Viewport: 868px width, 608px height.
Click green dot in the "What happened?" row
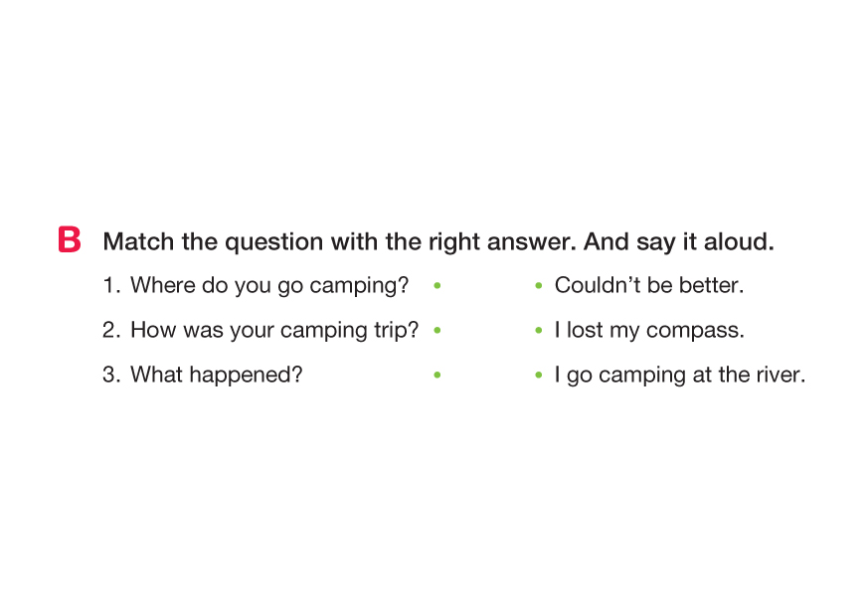click(437, 376)
